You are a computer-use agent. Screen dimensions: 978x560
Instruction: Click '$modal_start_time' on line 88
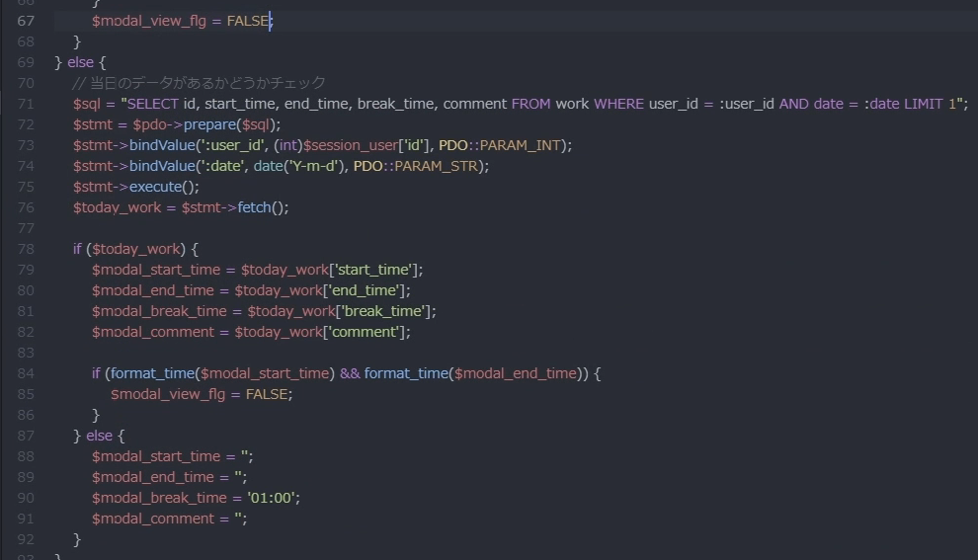coord(156,456)
